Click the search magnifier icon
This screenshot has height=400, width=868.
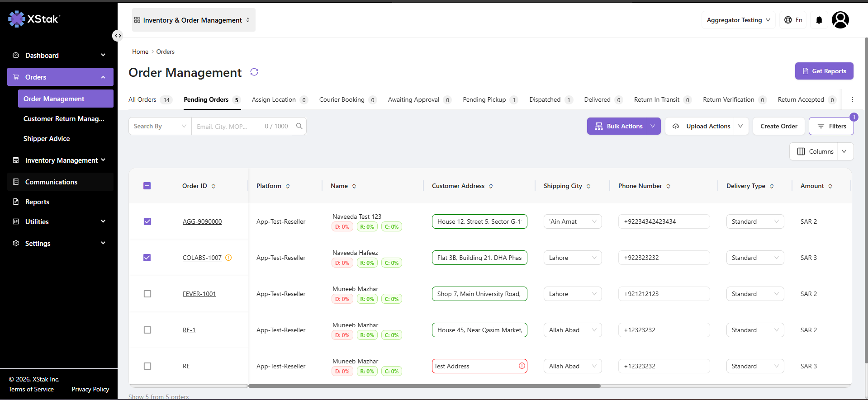click(299, 126)
